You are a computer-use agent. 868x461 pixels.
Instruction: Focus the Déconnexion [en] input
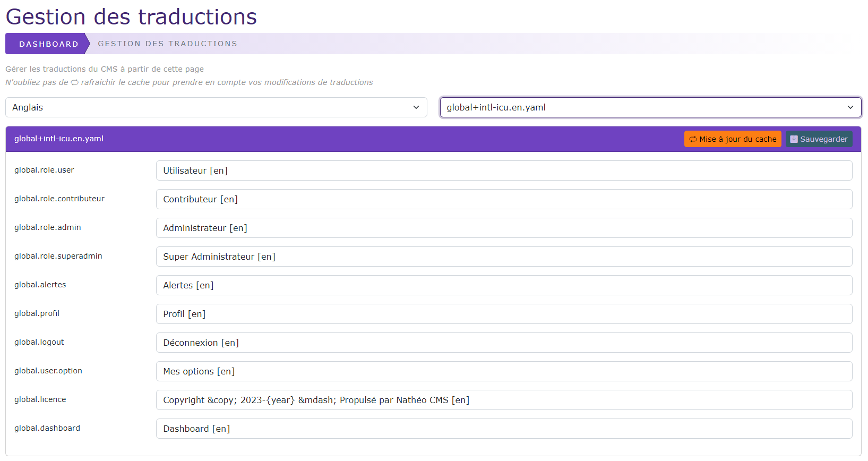(x=504, y=343)
